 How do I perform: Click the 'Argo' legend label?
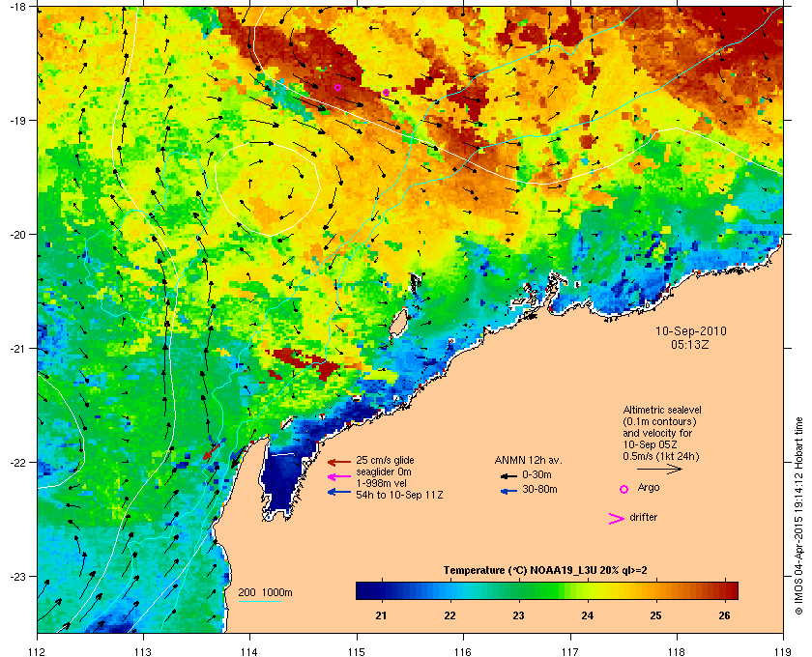[x=649, y=488]
